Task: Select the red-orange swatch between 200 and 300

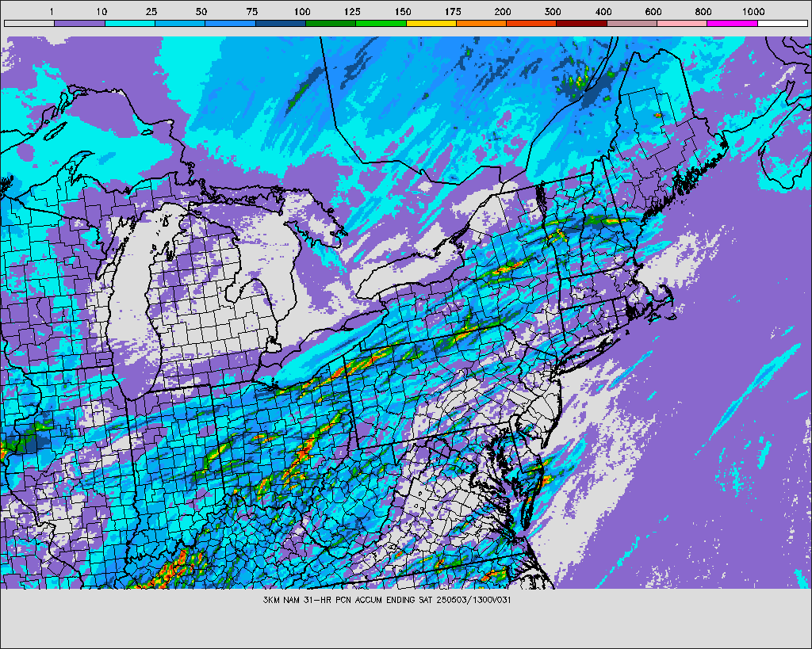Action: (x=532, y=23)
